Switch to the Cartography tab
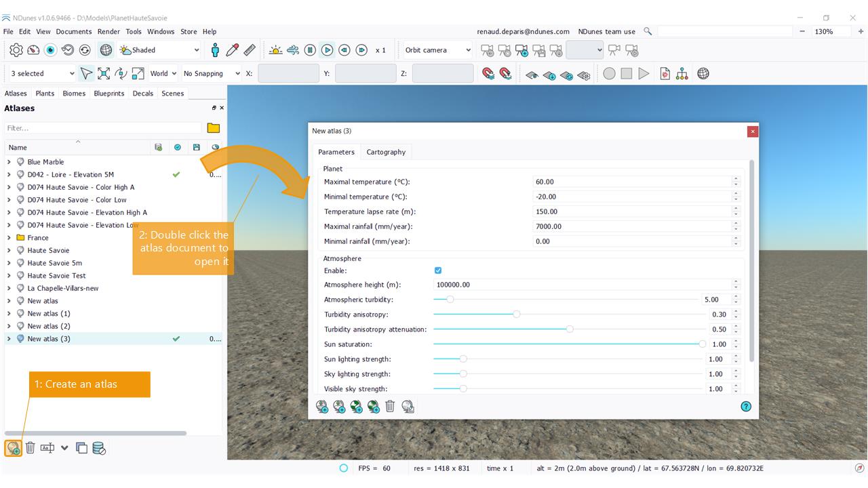Image resolution: width=868 pixels, height=488 pixels. click(x=386, y=152)
